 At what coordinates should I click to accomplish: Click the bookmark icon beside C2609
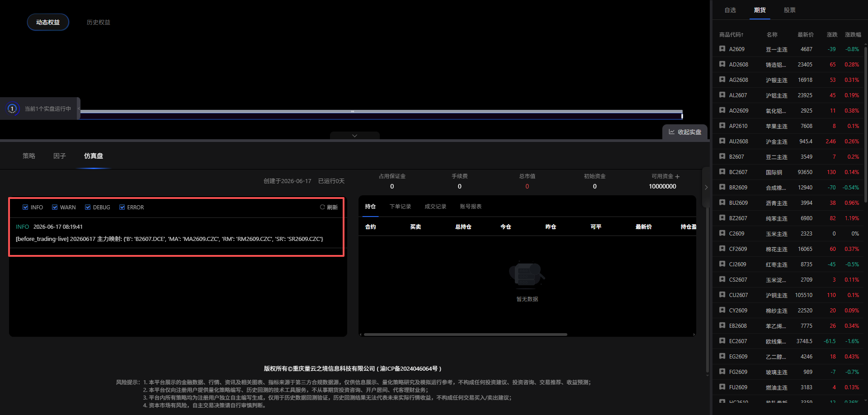point(722,233)
